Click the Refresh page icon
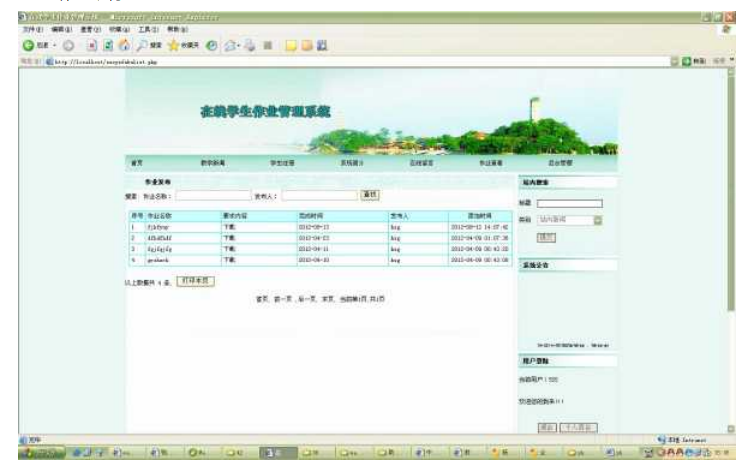This screenshot has width=753, height=471. pyautogui.click(x=108, y=45)
